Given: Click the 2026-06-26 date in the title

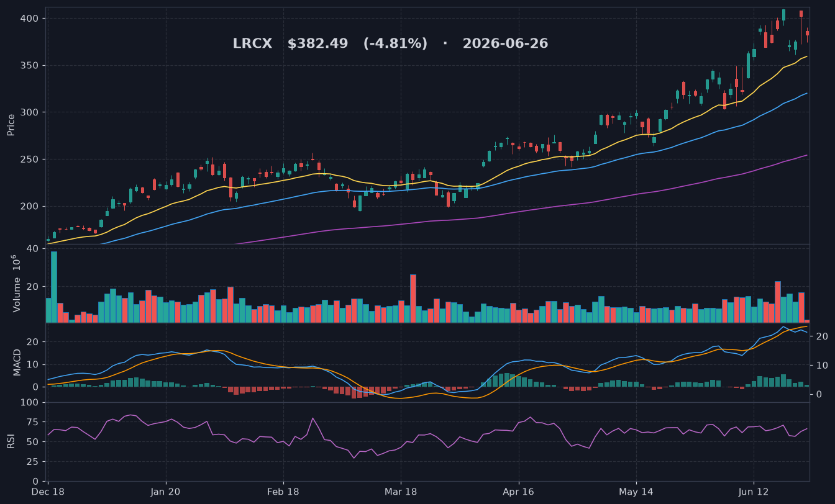Looking at the screenshot, I should pyautogui.click(x=505, y=44).
